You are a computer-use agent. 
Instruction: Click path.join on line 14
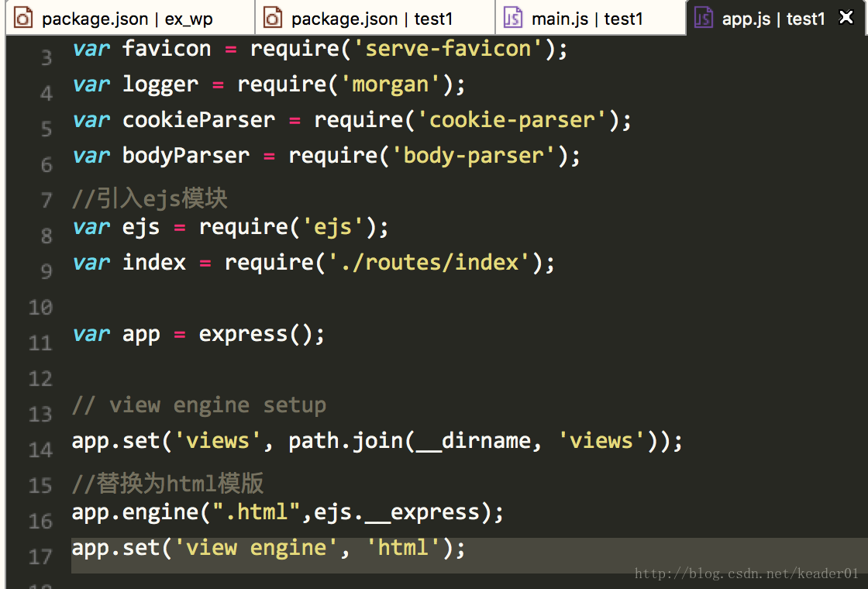click(346, 441)
